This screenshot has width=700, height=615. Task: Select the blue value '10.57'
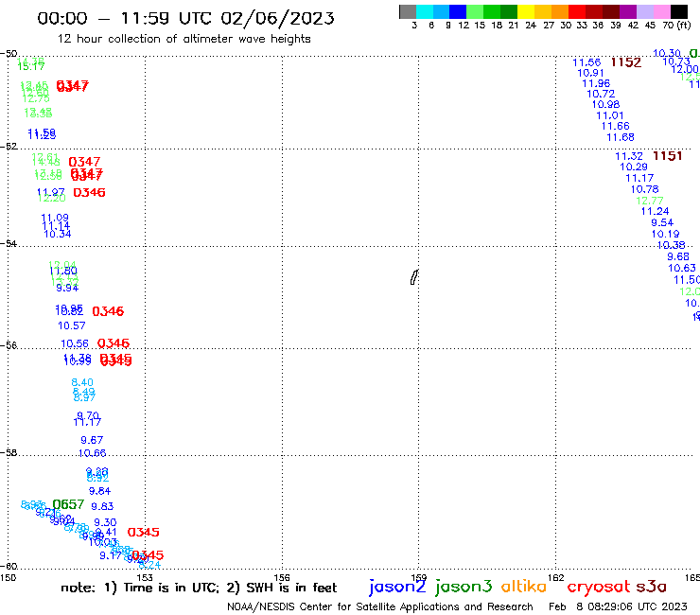tap(72, 326)
